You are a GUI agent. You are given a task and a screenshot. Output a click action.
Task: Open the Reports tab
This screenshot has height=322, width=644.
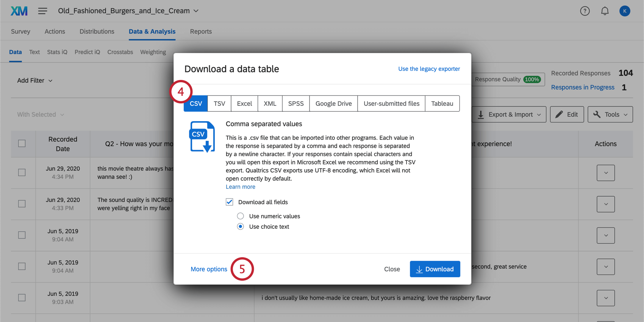coord(201,31)
